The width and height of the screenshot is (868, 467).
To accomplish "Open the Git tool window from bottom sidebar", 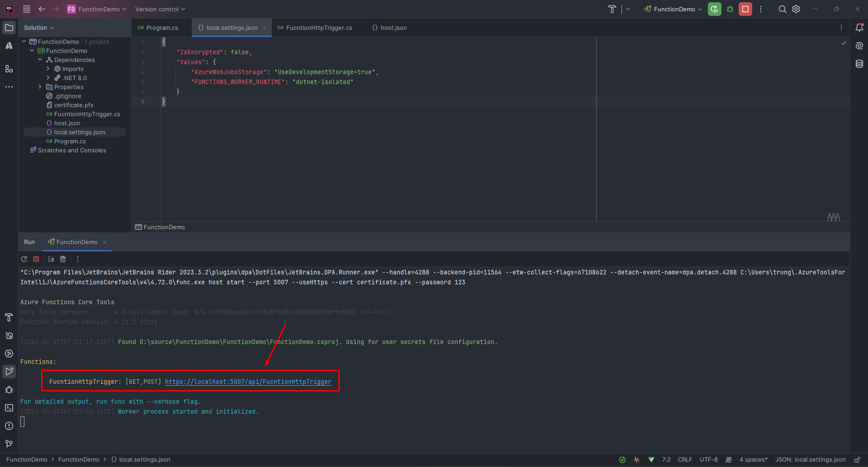I will (9, 444).
